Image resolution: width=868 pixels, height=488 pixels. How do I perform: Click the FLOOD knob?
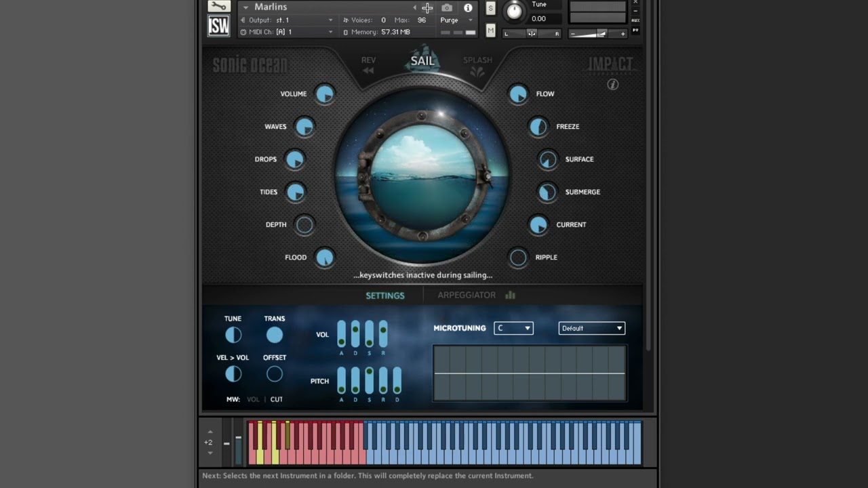[x=325, y=258]
